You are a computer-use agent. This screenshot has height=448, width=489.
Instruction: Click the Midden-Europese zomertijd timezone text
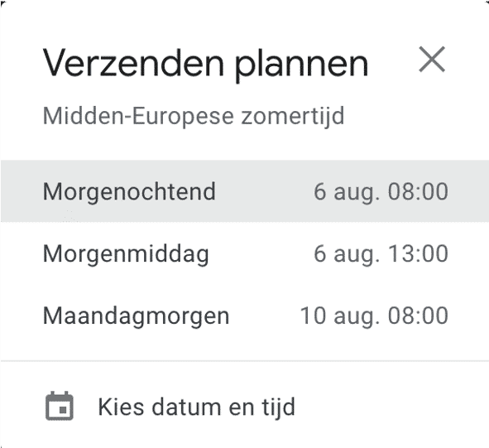click(x=194, y=117)
